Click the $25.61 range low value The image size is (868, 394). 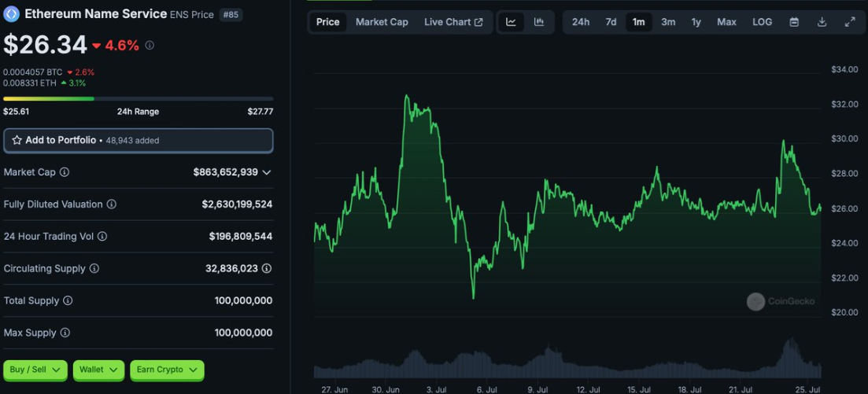click(x=16, y=111)
